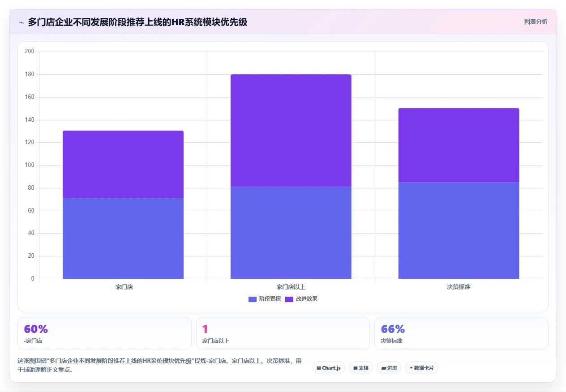Click the data card showing value 1
The width and height of the screenshot is (566, 392).
click(x=283, y=333)
